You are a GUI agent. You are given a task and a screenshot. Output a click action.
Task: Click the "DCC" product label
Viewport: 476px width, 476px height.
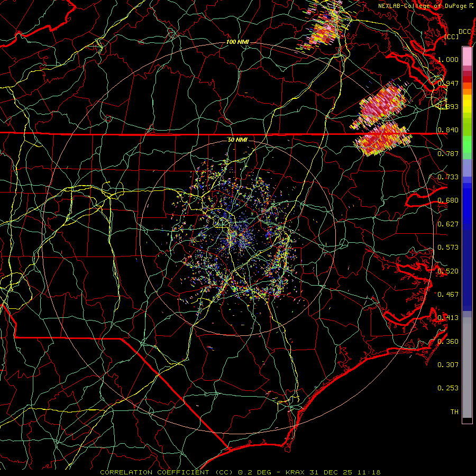[x=465, y=32]
